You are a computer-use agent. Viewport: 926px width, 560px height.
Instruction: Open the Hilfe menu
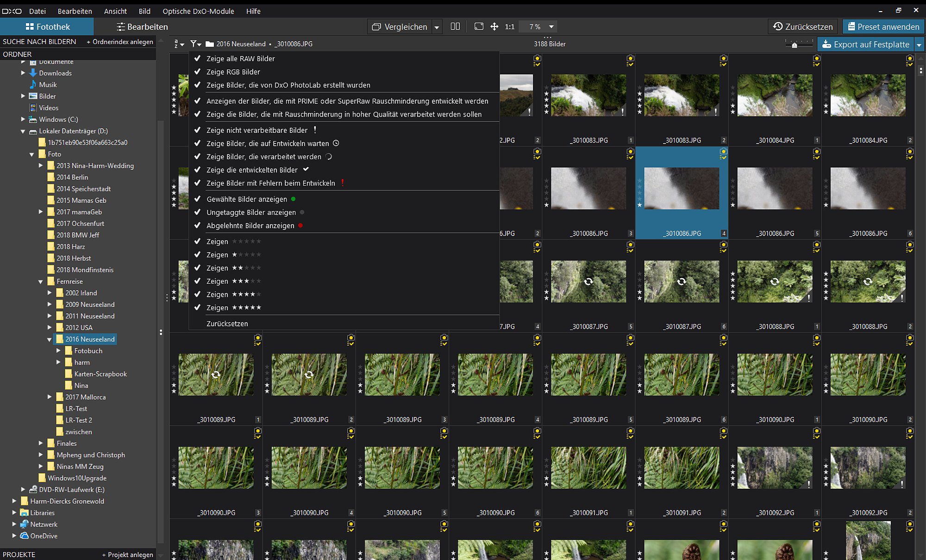[x=253, y=11]
